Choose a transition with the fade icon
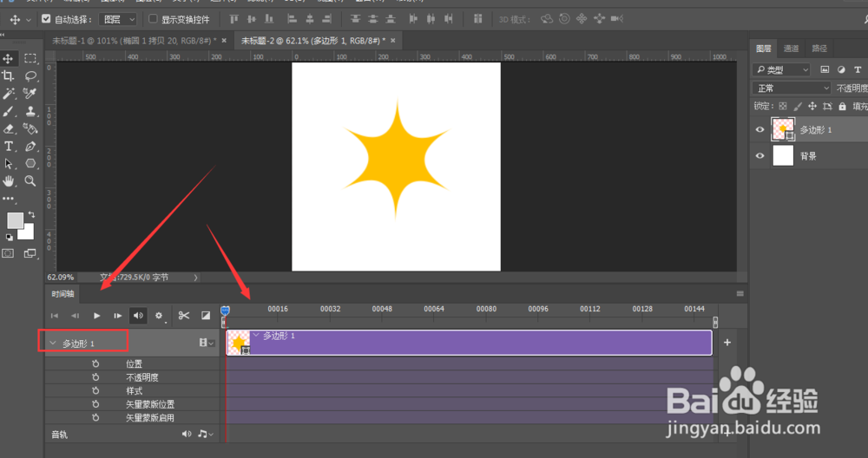This screenshot has width=868, height=458. pos(206,315)
